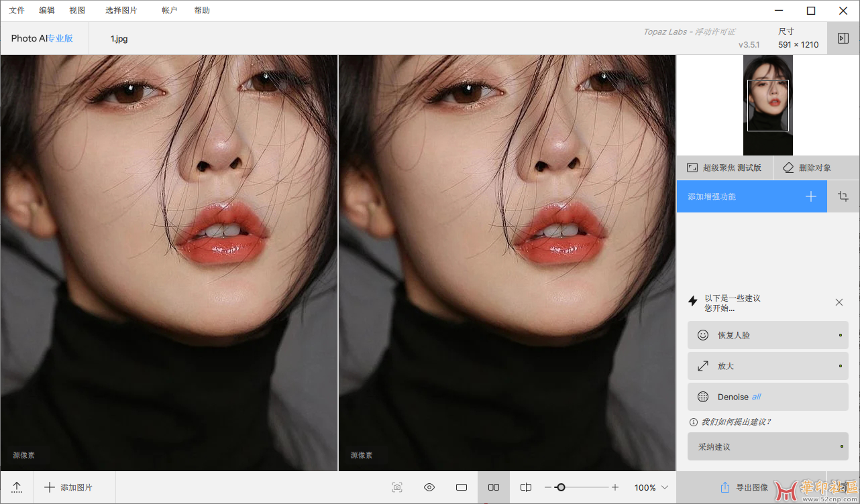Click the zoom-in plus icon
Viewport: 860px width, 504px height.
(x=615, y=487)
